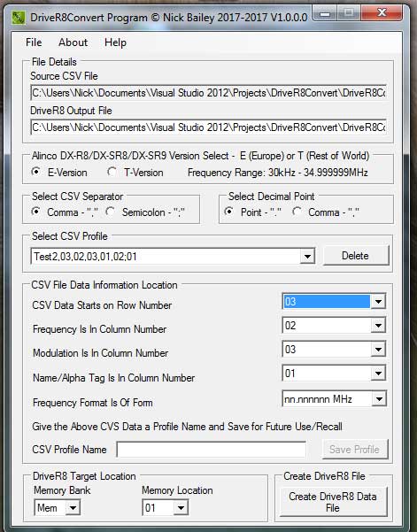Click Create DriveR8 Data File button

point(333,502)
